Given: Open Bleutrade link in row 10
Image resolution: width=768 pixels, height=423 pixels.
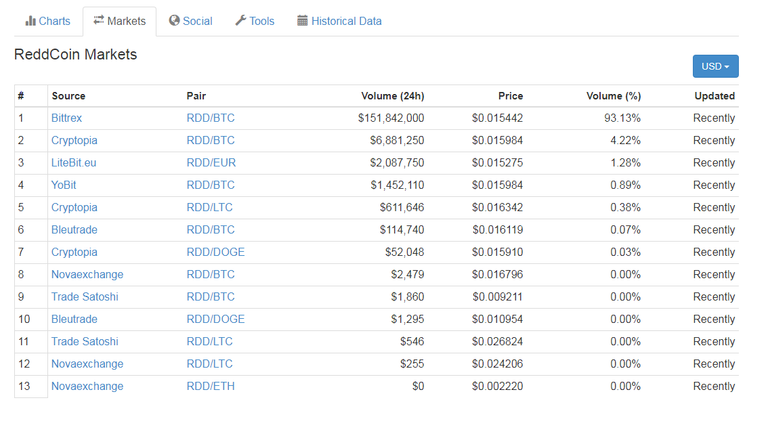Looking at the screenshot, I should click(x=74, y=319).
